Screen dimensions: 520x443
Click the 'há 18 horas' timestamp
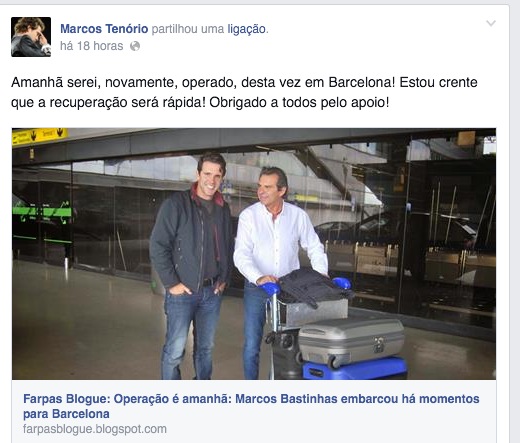click(92, 46)
